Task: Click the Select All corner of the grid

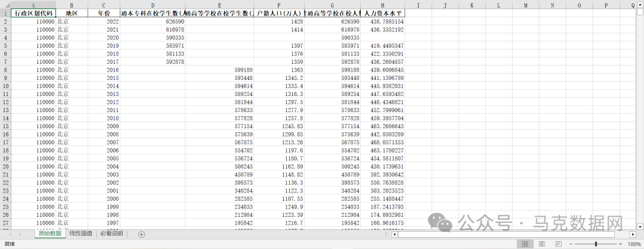Action: pyautogui.click(x=5, y=5)
